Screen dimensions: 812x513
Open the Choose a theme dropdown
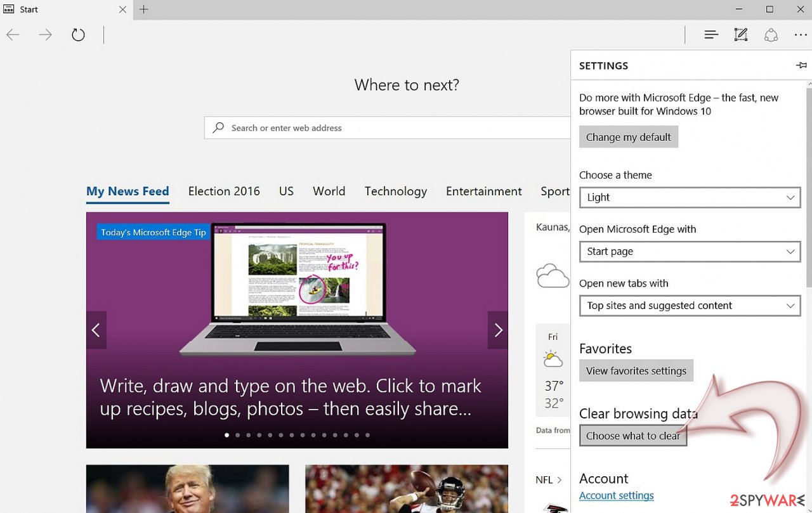click(x=690, y=197)
